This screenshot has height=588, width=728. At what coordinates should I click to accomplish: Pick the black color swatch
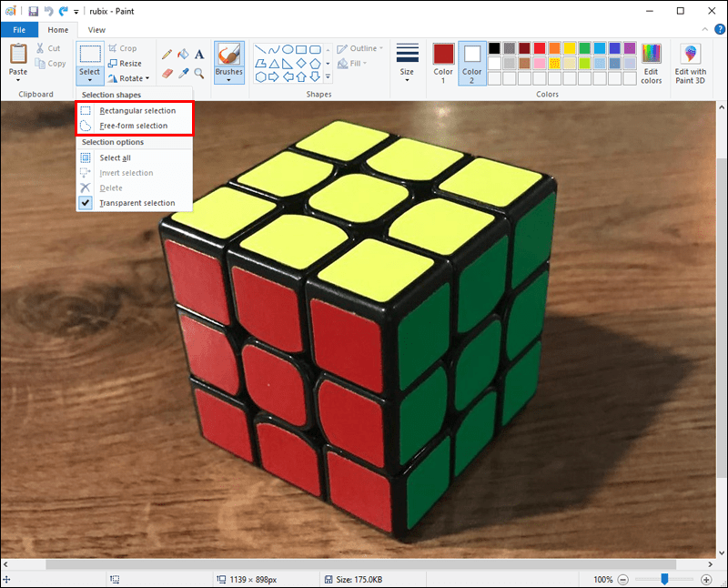(x=494, y=48)
